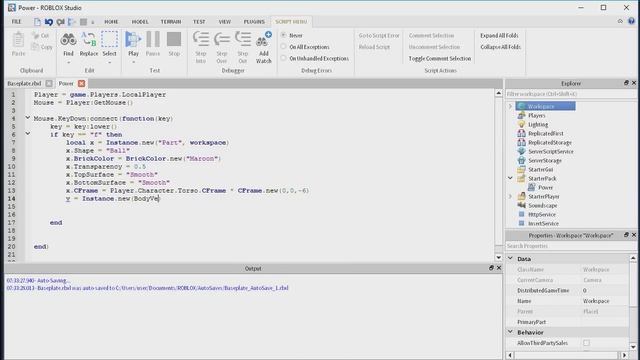Select On All Exceptions option
The width and height of the screenshot is (640, 360).
coord(283,47)
